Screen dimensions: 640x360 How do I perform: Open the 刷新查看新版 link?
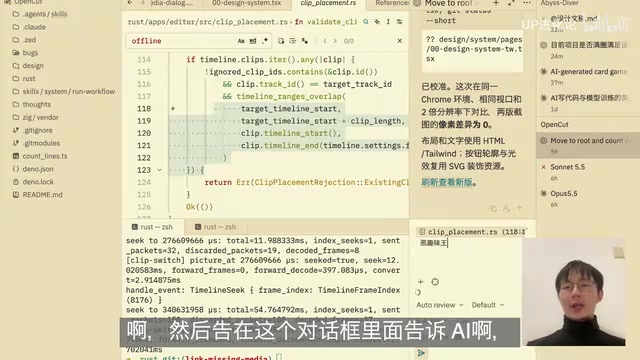[447, 182]
